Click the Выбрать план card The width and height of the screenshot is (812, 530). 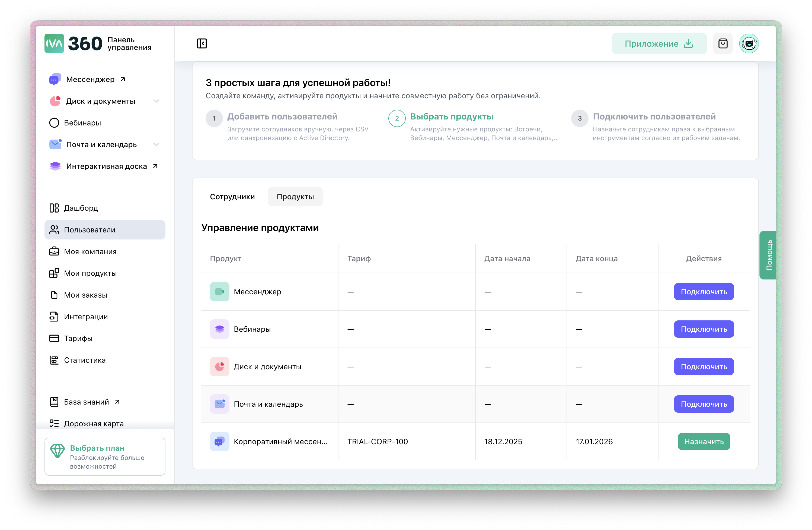point(105,457)
